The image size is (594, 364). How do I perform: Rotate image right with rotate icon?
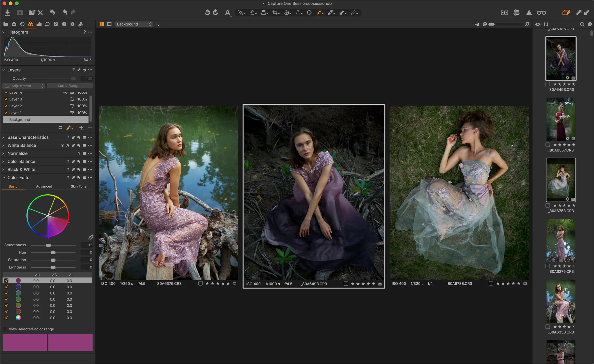pos(215,12)
